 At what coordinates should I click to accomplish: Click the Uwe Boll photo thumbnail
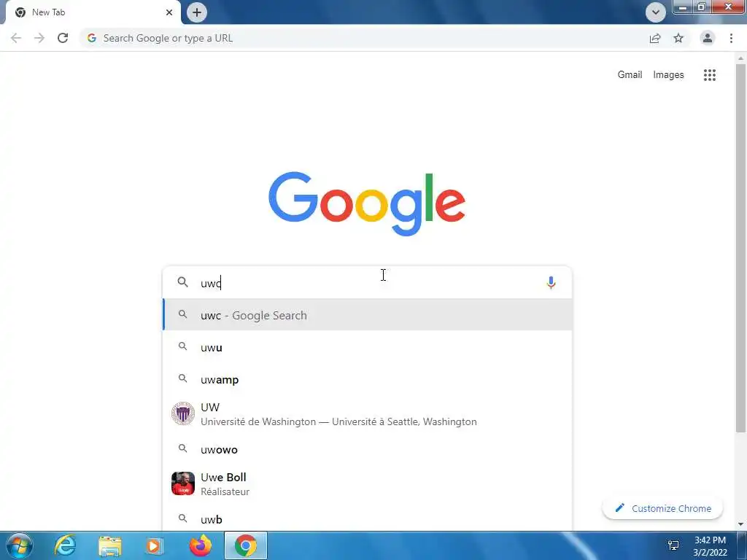click(183, 483)
